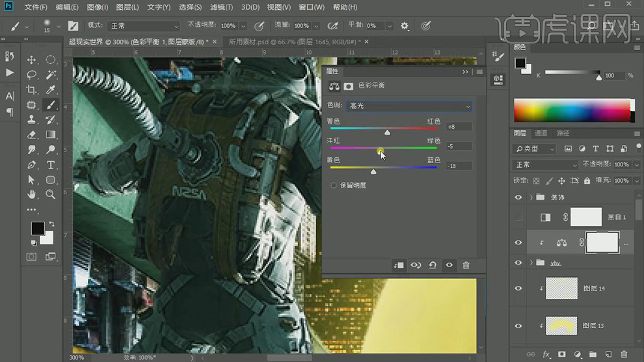Click the 黄色-蓝色 slider handle
The height and width of the screenshot is (362, 644).
click(x=373, y=172)
